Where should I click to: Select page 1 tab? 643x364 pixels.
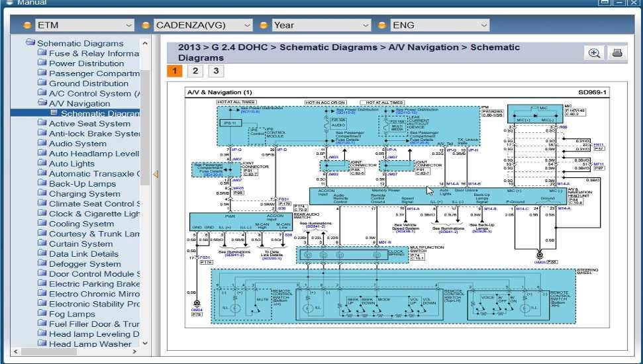[174, 71]
